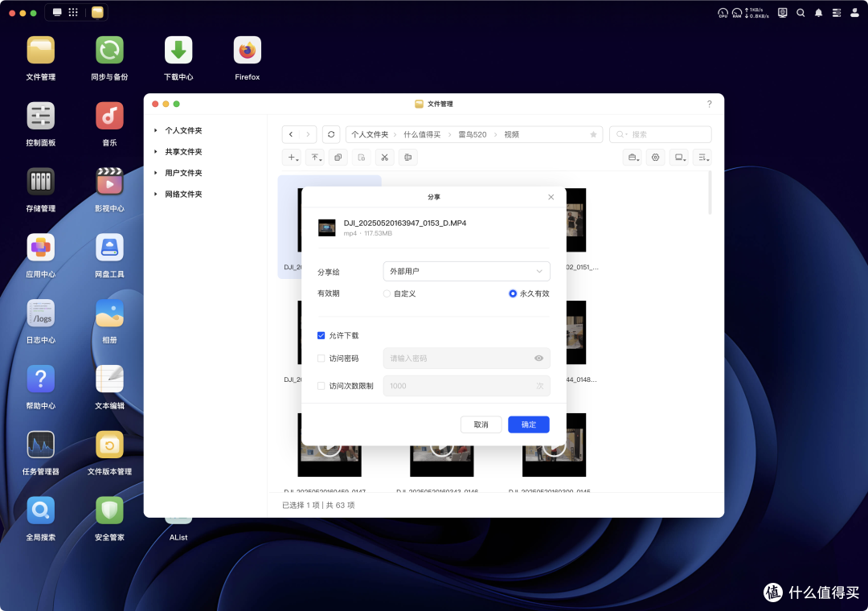Go to 什么值得买 in the breadcrumb
The height and width of the screenshot is (611, 868).
[422, 134]
